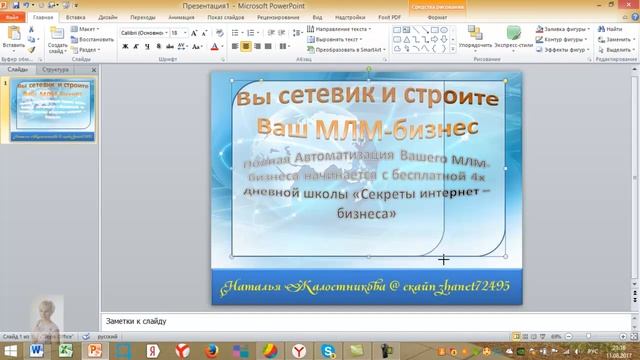This screenshot has height=360, width=640.
Task: Click the Clear formatting icon
Action: click(x=220, y=33)
